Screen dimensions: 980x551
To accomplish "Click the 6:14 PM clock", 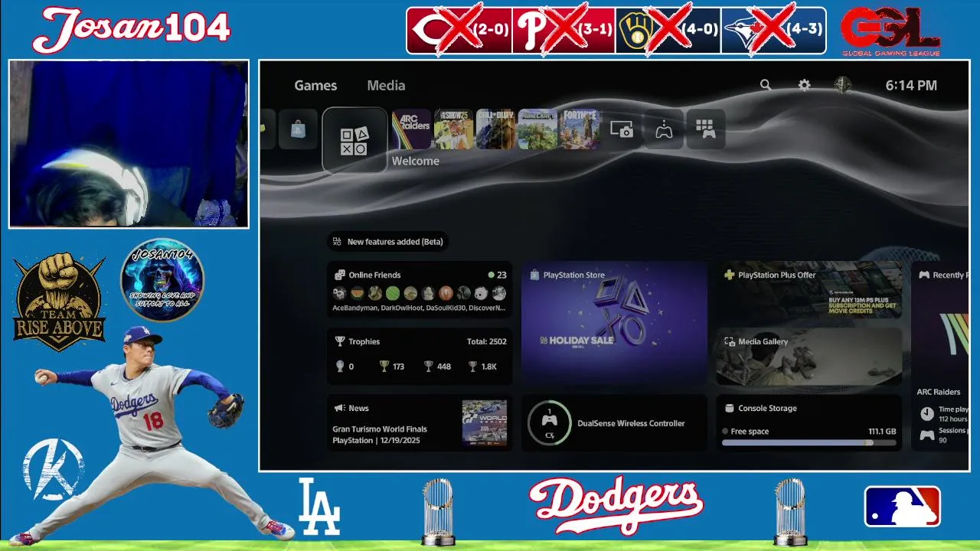I will point(911,85).
